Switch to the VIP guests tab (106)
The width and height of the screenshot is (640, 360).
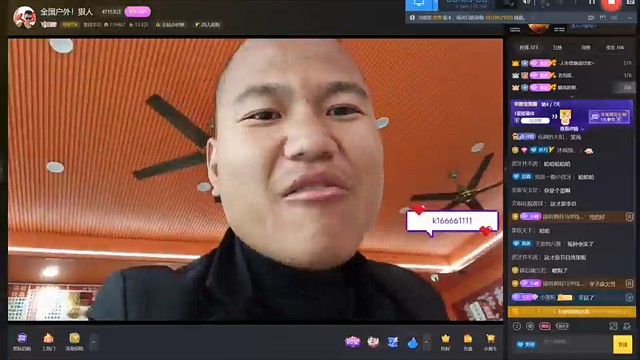tap(615, 47)
